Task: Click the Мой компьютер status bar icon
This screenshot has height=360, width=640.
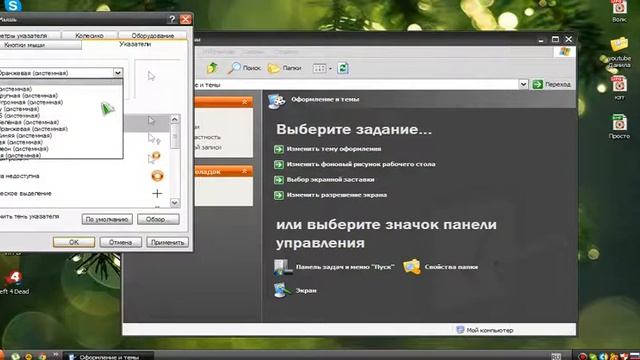Action: click(x=460, y=330)
